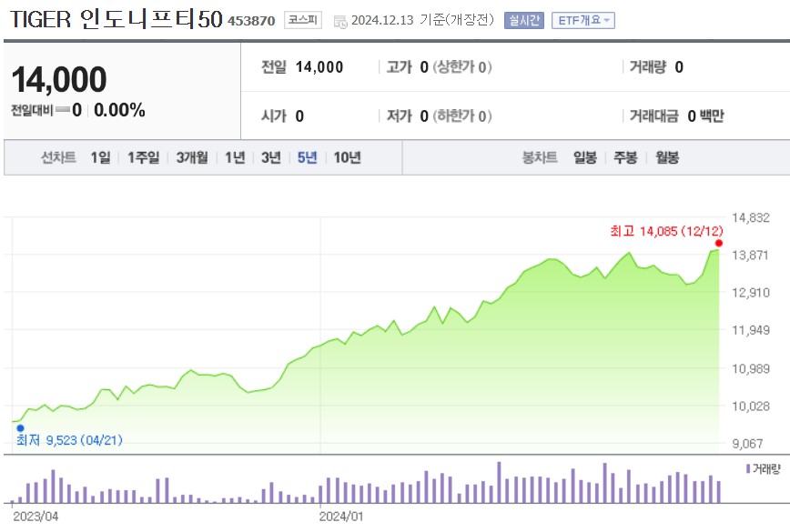Image resolution: width=790 pixels, height=532 pixels.
Task: Click the red dot marking 최고 14,085
Action: pos(719,243)
